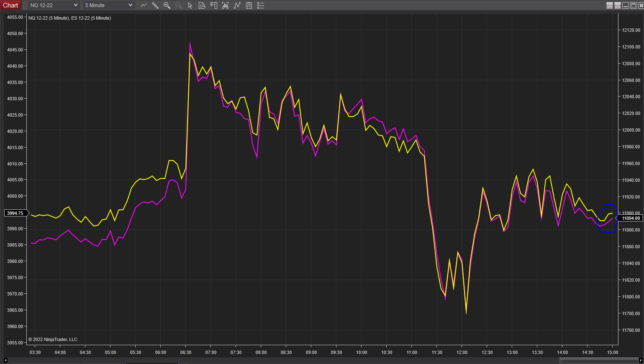The width and height of the screenshot is (644, 364).
Task: Minimize the chart window
Action: pos(626,5)
